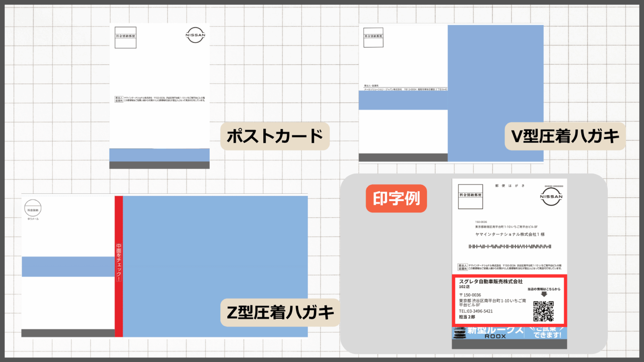Click the QR code in the print example

(543, 311)
